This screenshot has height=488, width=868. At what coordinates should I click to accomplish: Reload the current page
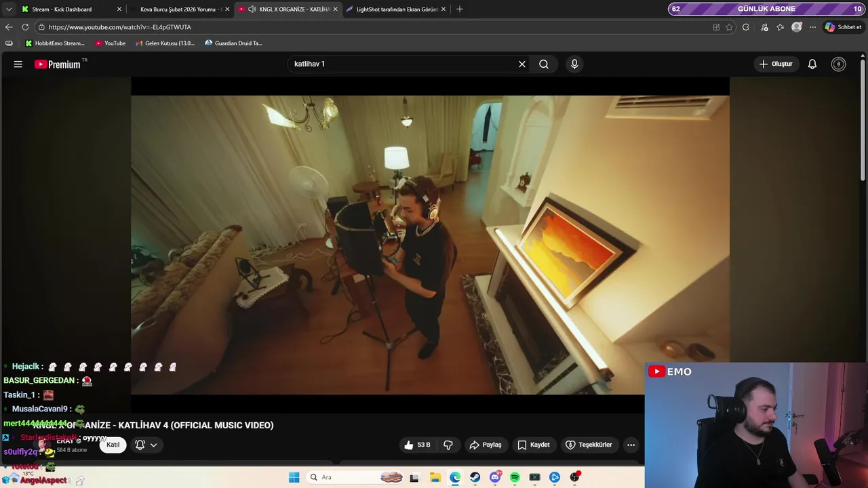[x=25, y=27]
